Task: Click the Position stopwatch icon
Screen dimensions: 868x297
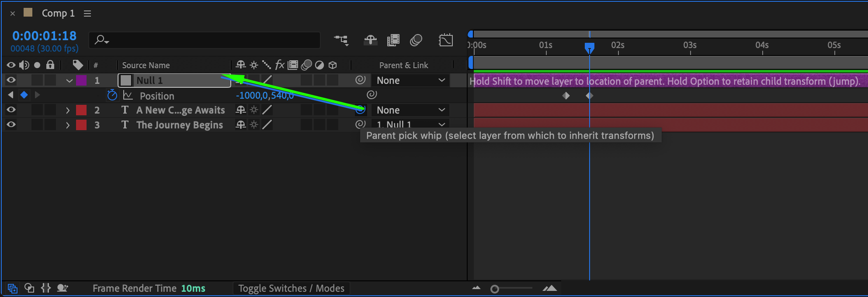Action: coord(112,95)
